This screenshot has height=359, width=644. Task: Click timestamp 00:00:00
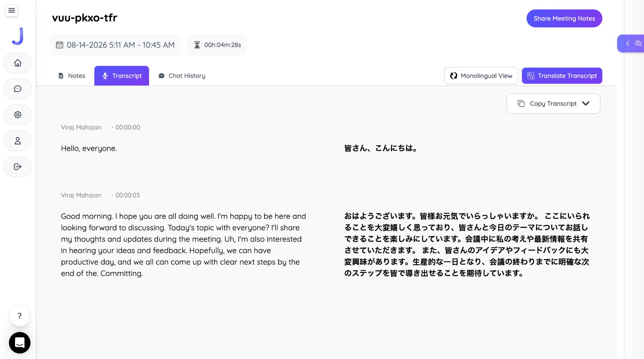128,127
